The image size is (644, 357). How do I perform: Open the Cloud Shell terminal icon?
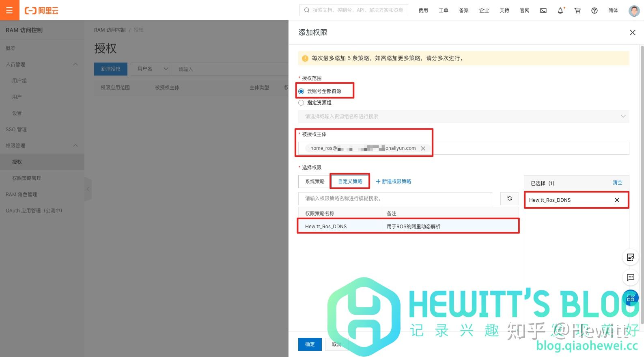pos(543,11)
